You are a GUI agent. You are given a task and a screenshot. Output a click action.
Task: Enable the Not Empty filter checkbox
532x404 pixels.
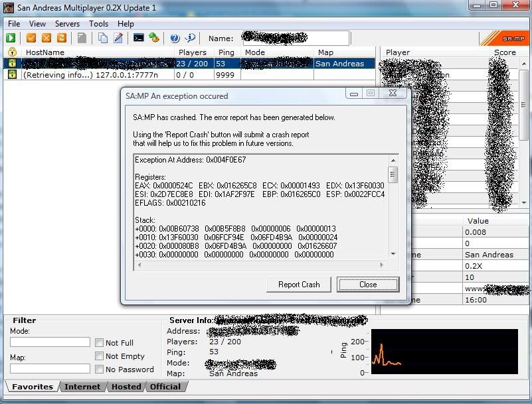(99, 356)
